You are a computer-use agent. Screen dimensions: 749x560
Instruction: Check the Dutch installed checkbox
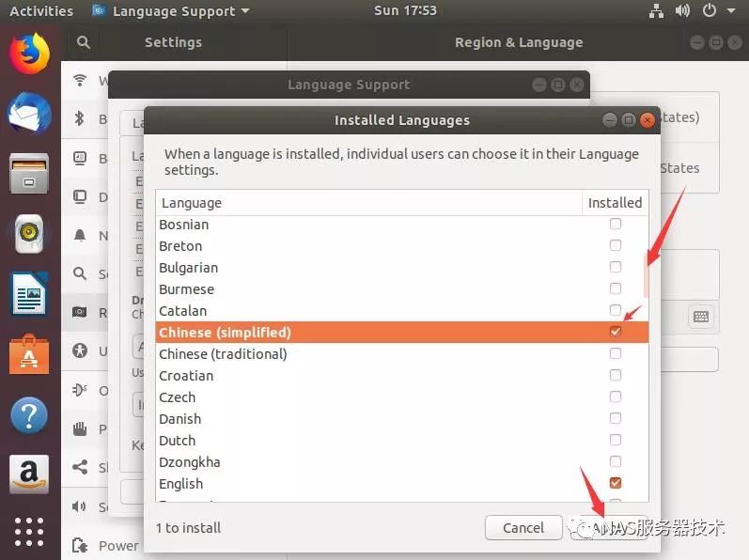pyautogui.click(x=616, y=440)
